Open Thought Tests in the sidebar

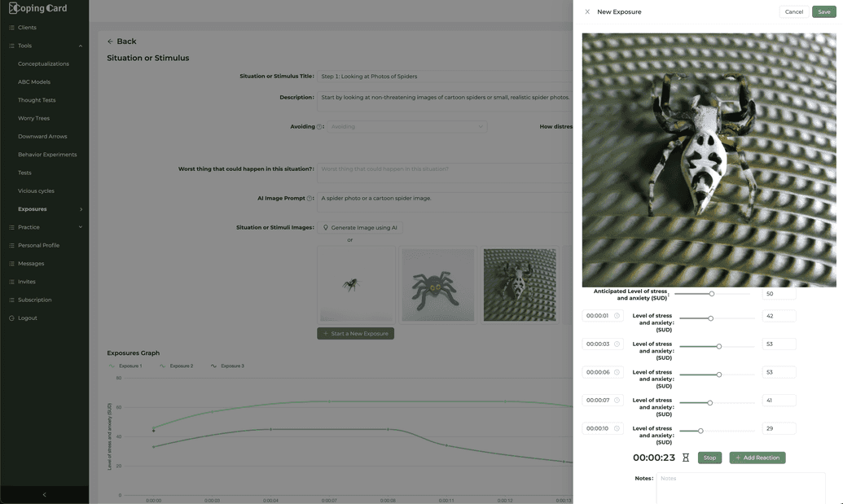[x=37, y=100]
